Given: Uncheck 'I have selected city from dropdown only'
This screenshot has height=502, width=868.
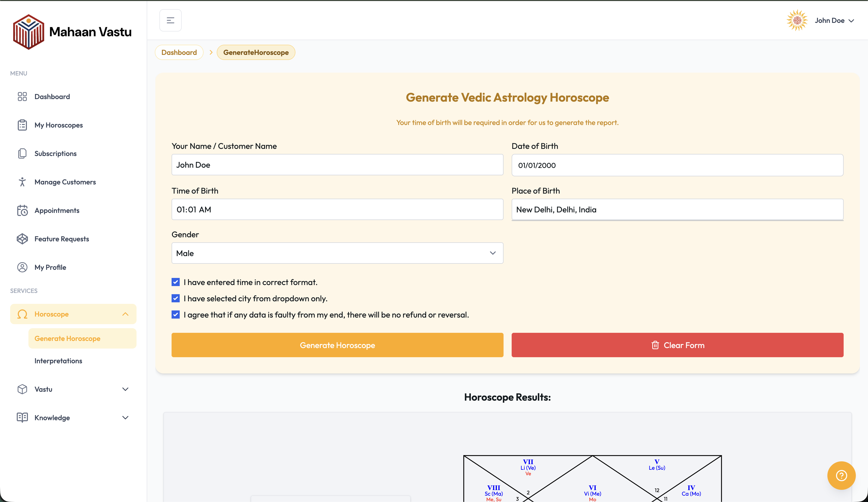Looking at the screenshot, I should (x=176, y=298).
